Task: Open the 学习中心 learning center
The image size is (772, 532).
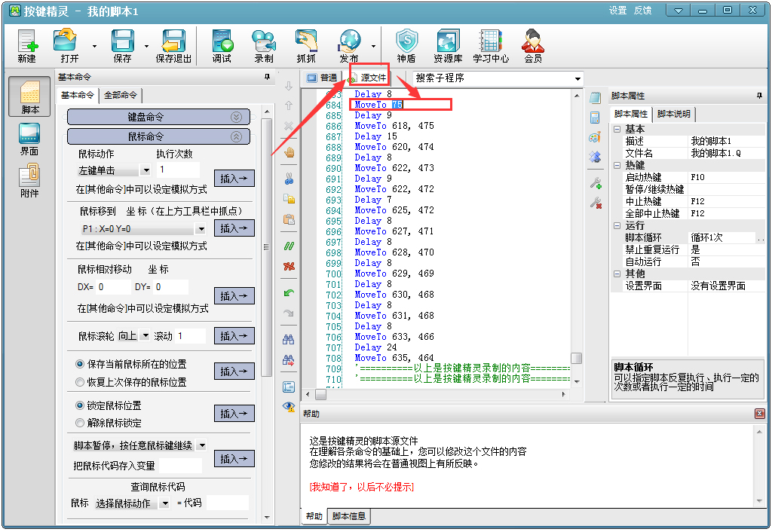Action: 491,46
